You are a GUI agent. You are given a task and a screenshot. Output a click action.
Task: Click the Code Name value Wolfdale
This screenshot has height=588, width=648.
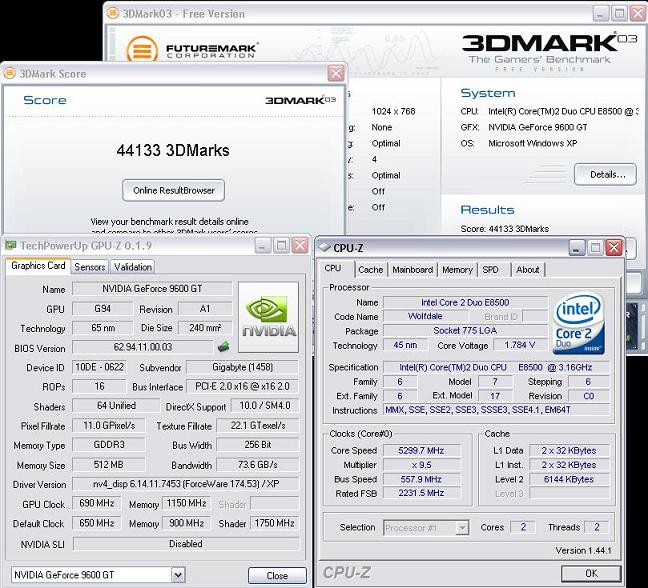click(x=425, y=316)
